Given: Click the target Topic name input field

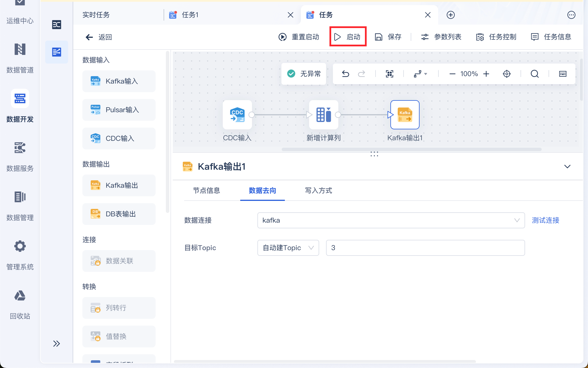Looking at the screenshot, I should pyautogui.click(x=425, y=248).
